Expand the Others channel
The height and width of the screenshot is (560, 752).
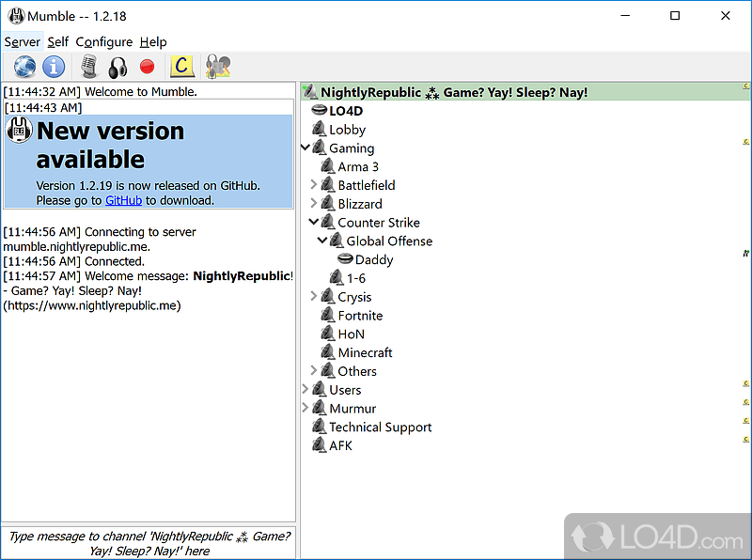pyautogui.click(x=314, y=370)
